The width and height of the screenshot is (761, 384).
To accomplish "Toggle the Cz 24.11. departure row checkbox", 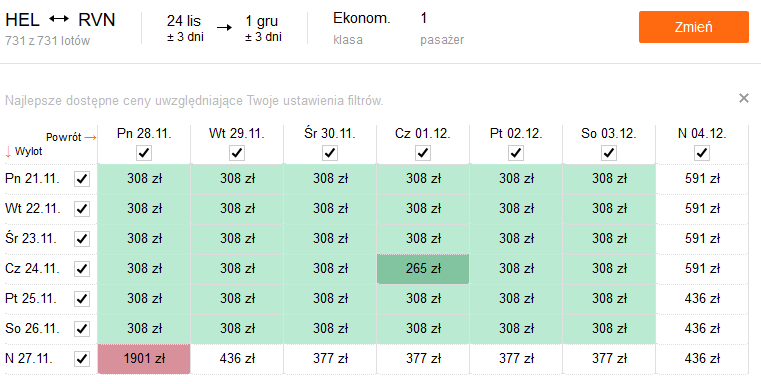I will click(x=82, y=268).
